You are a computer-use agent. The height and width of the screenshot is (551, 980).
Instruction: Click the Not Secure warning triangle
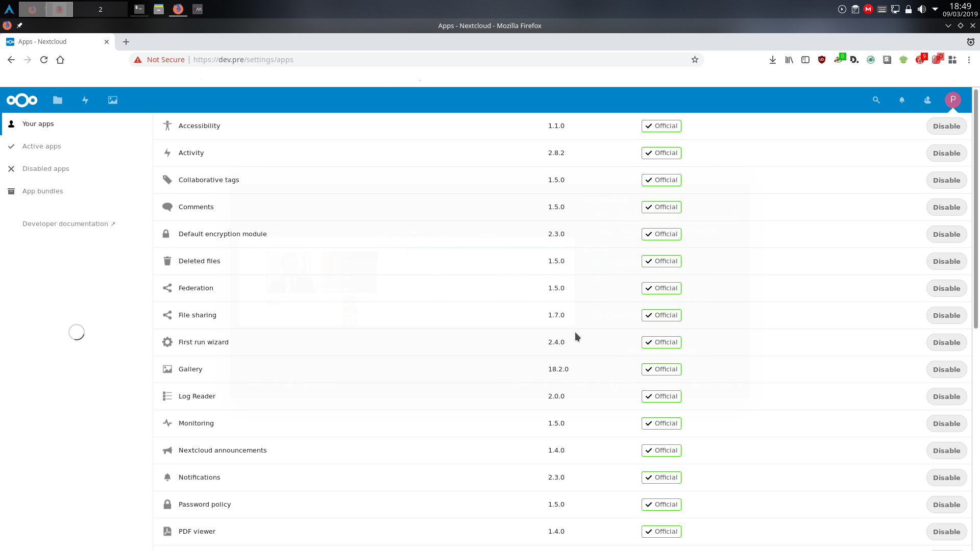tap(138, 60)
